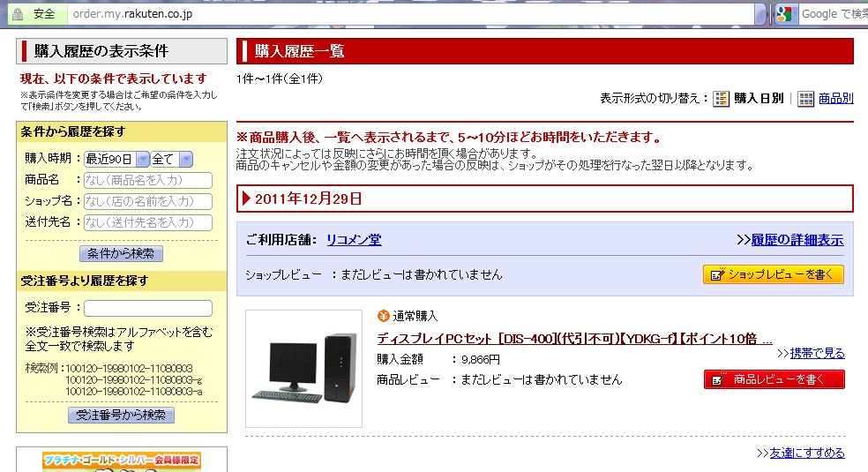Click the プラチナ・ゴールド・シルバー会員様限定 banner

121,461
